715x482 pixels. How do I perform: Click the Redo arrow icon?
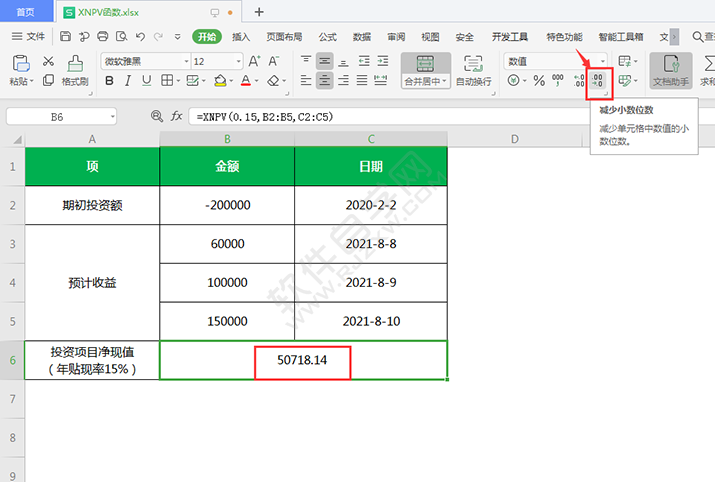158,36
